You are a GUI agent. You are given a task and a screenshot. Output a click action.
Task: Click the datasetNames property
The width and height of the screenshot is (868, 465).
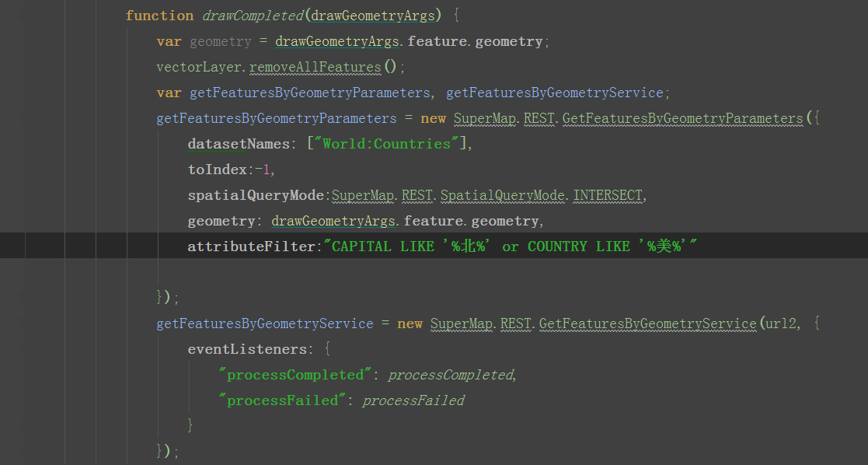239,144
